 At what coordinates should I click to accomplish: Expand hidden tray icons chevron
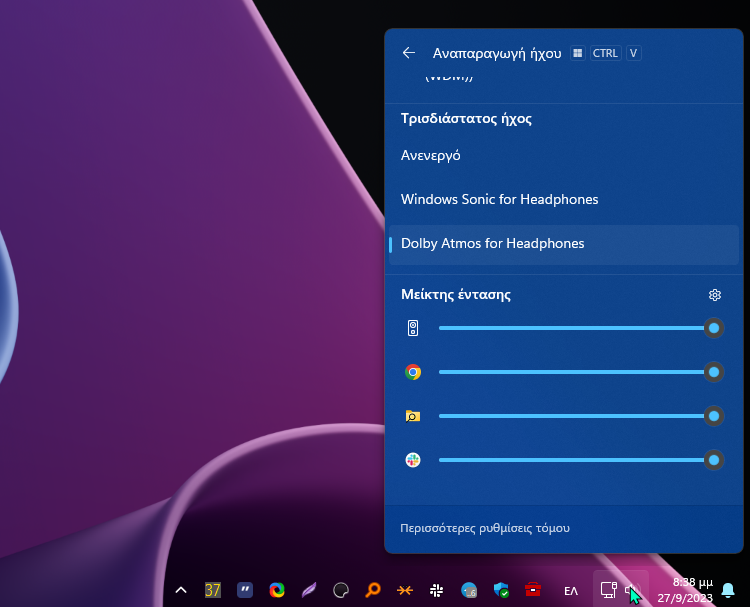(x=181, y=590)
